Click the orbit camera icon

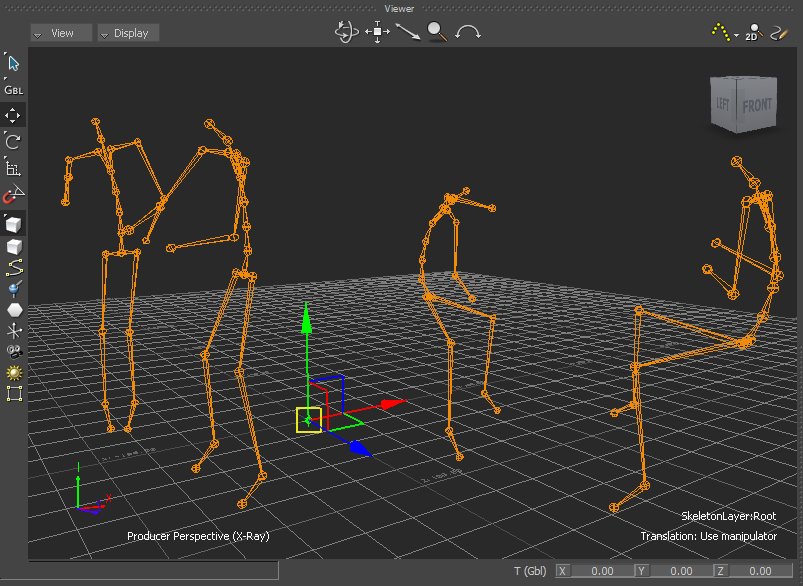[x=346, y=32]
